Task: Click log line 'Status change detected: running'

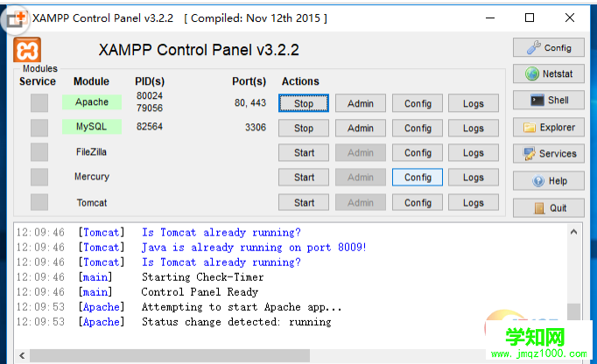Action: point(236,322)
